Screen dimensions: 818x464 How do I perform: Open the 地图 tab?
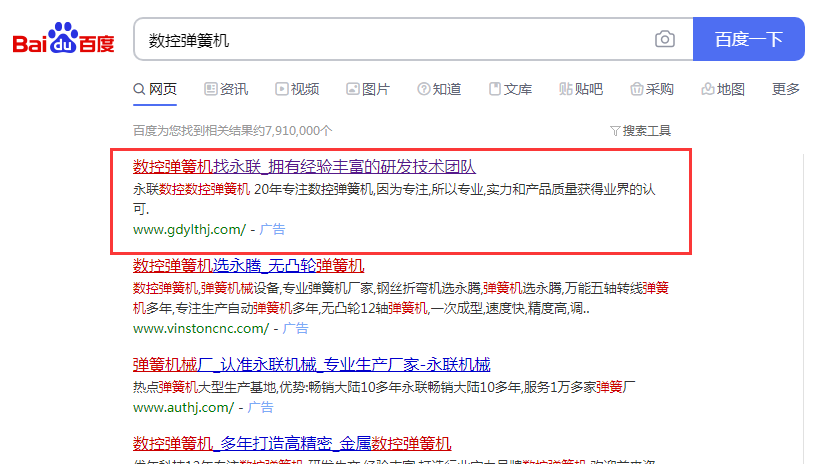tap(723, 89)
